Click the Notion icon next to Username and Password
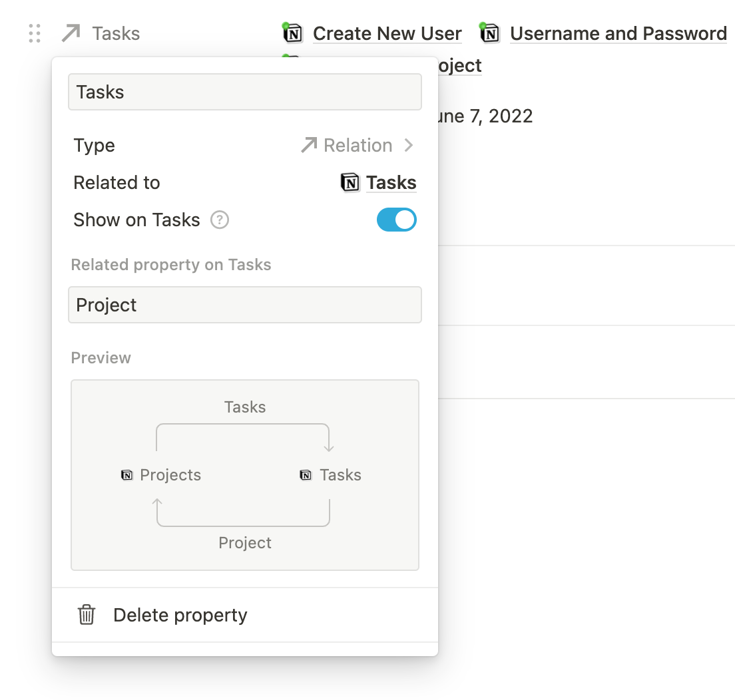The width and height of the screenshot is (735, 700). pyautogui.click(x=489, y=33)
